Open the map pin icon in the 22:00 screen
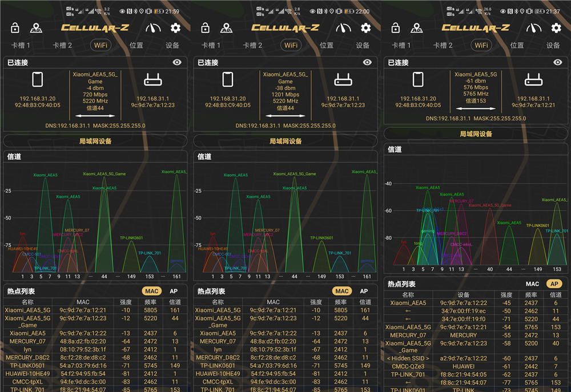Screen dimensions: 571x392 (x=226, y=27)
